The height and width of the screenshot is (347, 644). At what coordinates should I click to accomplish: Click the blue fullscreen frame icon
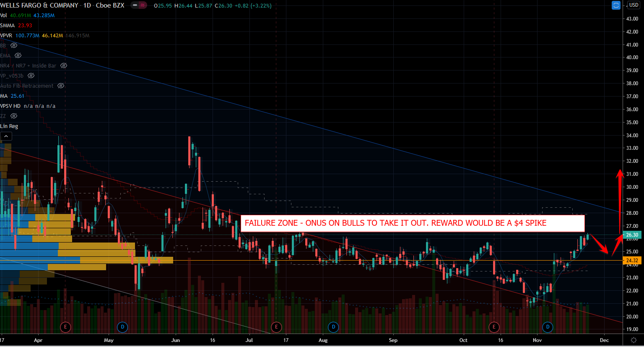pos(616,5)
